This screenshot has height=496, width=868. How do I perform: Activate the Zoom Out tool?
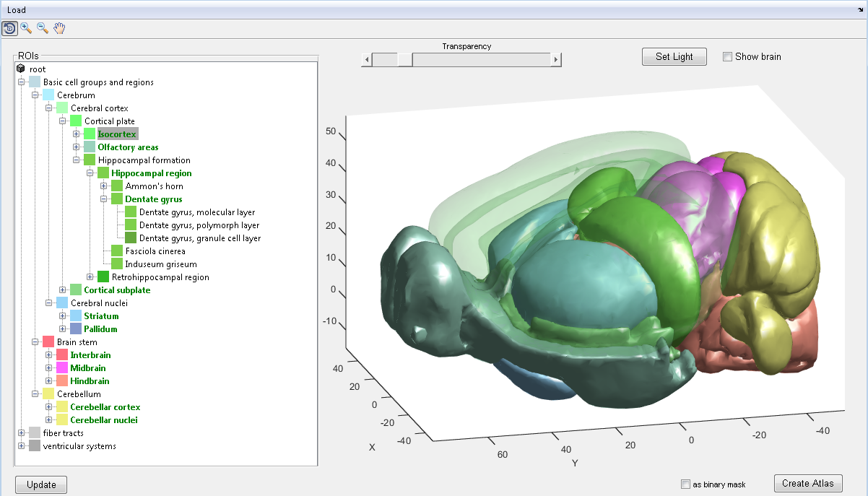tap(43, 28)
